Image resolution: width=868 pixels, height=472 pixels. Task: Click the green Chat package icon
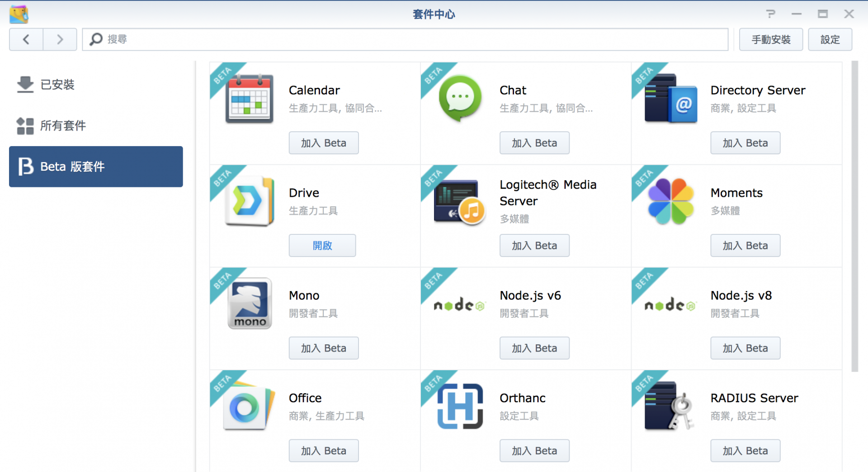460,98
